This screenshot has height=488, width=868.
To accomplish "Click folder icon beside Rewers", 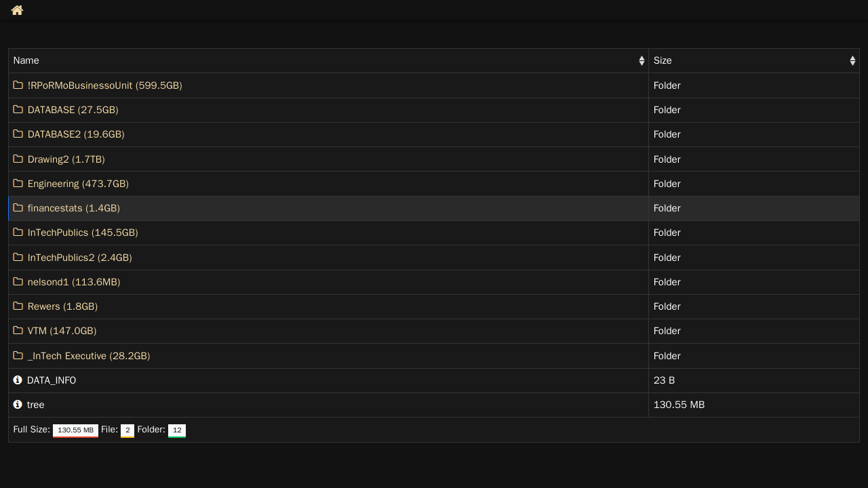I will [18, 306].
